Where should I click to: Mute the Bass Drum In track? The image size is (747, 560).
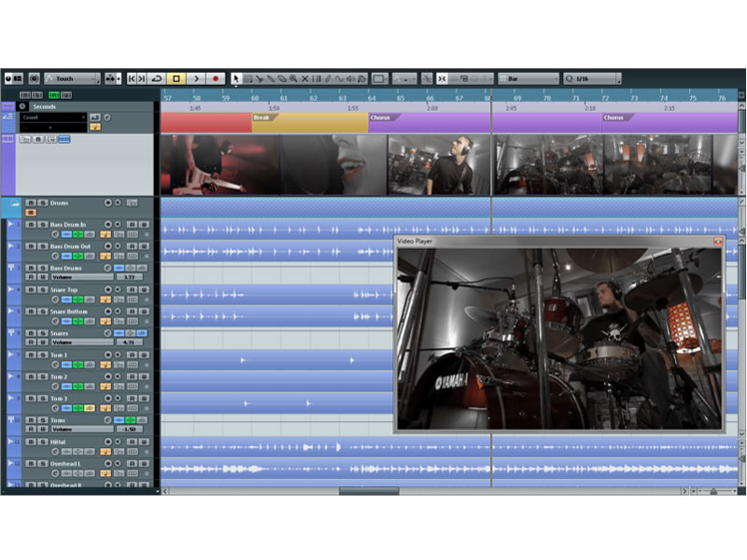coord(30,224)
